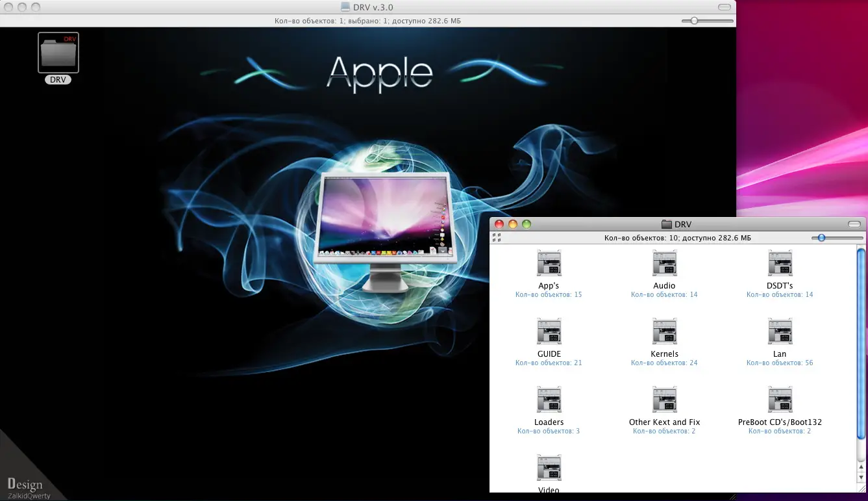Zoom the DRV window with green button
The width and height of the screenshot is (868, 501).
(527, 224)
